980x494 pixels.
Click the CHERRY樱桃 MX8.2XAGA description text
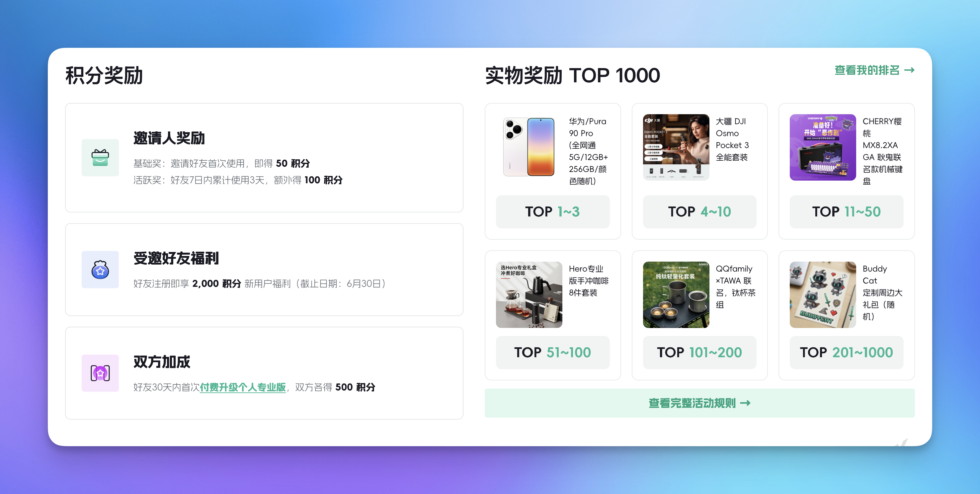pyautogui.click(x=882, y=151)
